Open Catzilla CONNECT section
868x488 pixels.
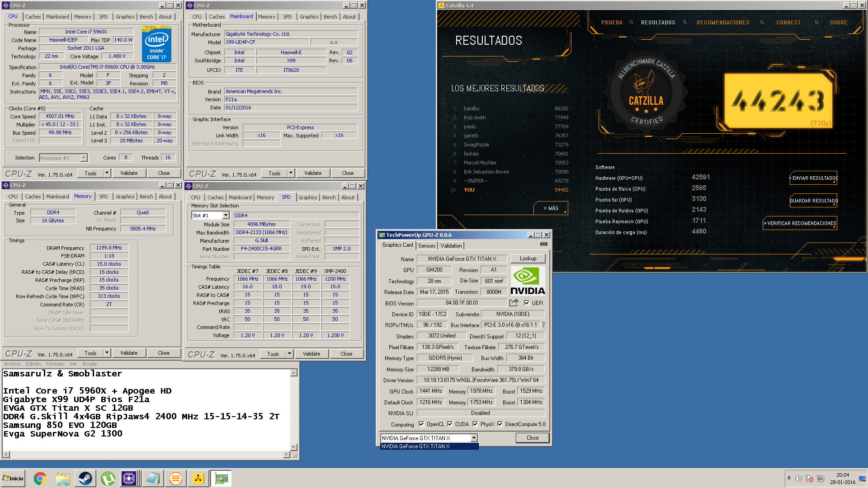click(x=788, y=23)
